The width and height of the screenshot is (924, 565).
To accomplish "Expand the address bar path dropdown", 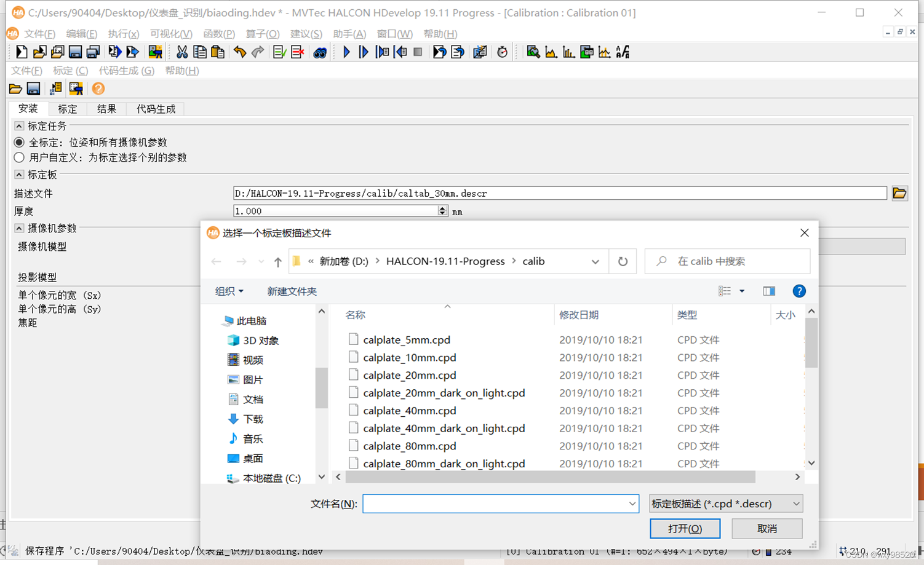I will pyautogui.click(x=595, y=261).
